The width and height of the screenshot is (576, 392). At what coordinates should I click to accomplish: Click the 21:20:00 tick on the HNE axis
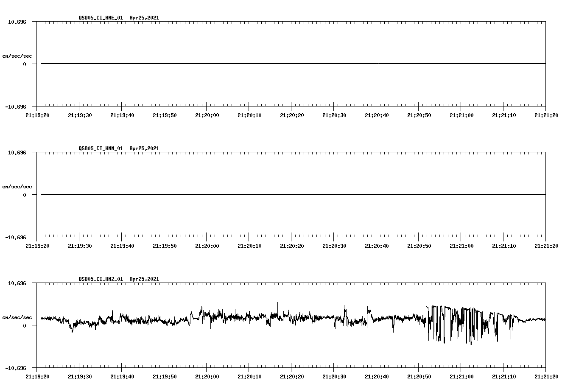pyautogui.click(x=208, y=114)
